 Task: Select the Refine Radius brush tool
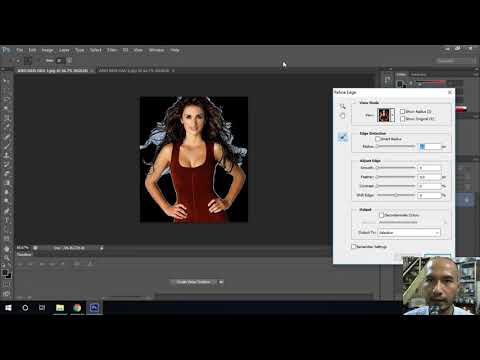tap(342, 137)
